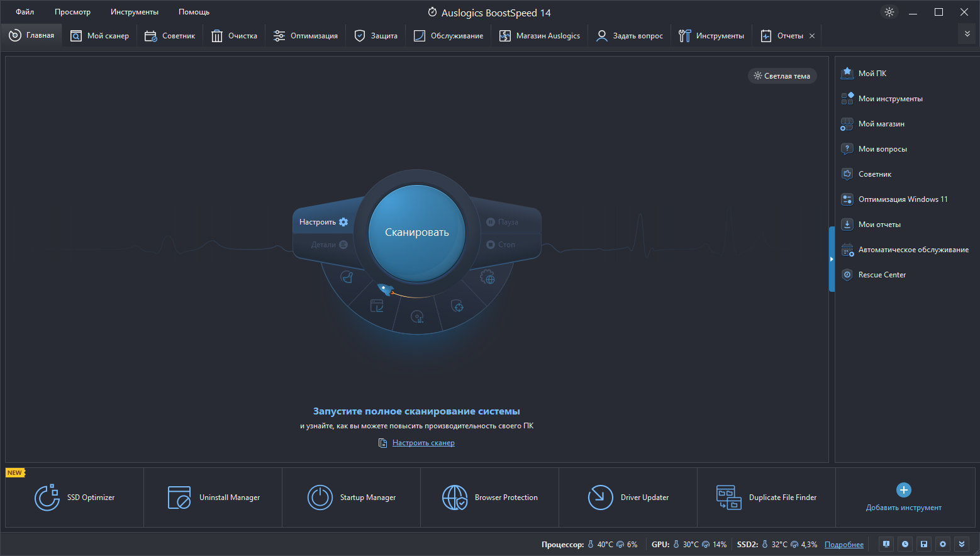Click the Детали button
This screenshot has height=556, width=980.
[329, 245]
